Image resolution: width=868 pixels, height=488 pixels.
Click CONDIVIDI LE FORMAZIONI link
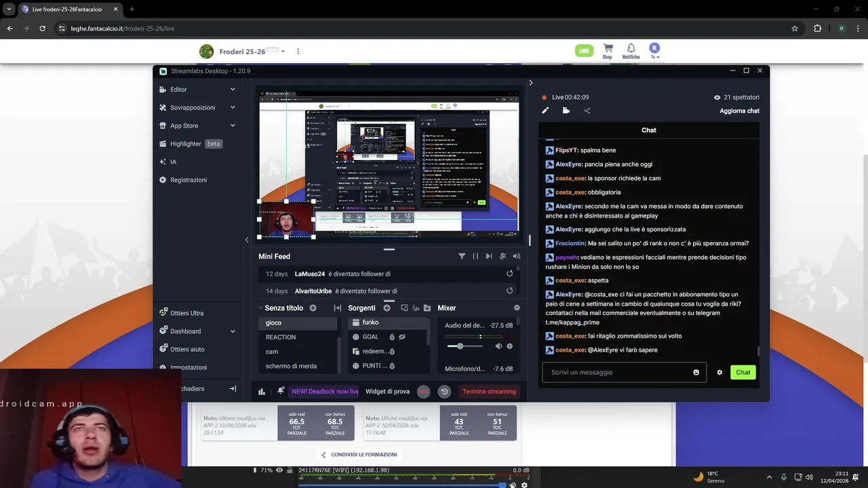359,455
